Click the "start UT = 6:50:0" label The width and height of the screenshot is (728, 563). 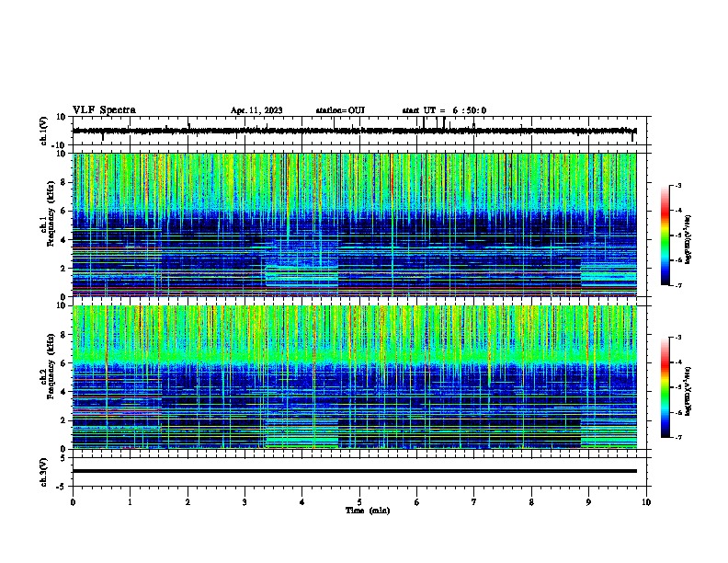[444, 110]
